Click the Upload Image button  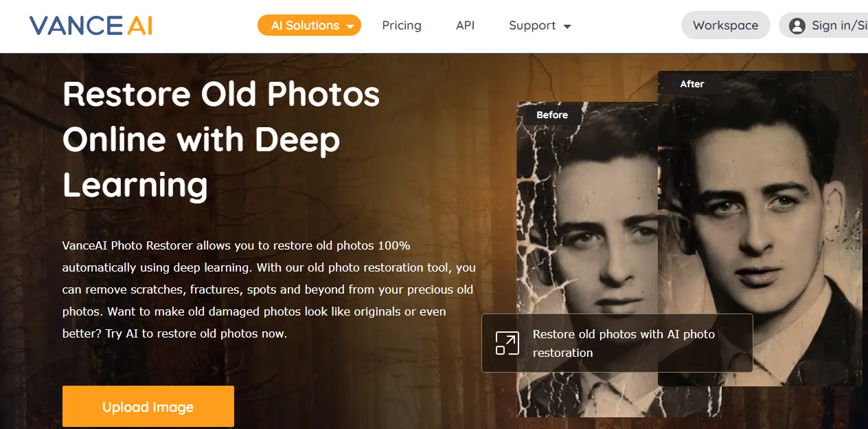click(148, 406)
